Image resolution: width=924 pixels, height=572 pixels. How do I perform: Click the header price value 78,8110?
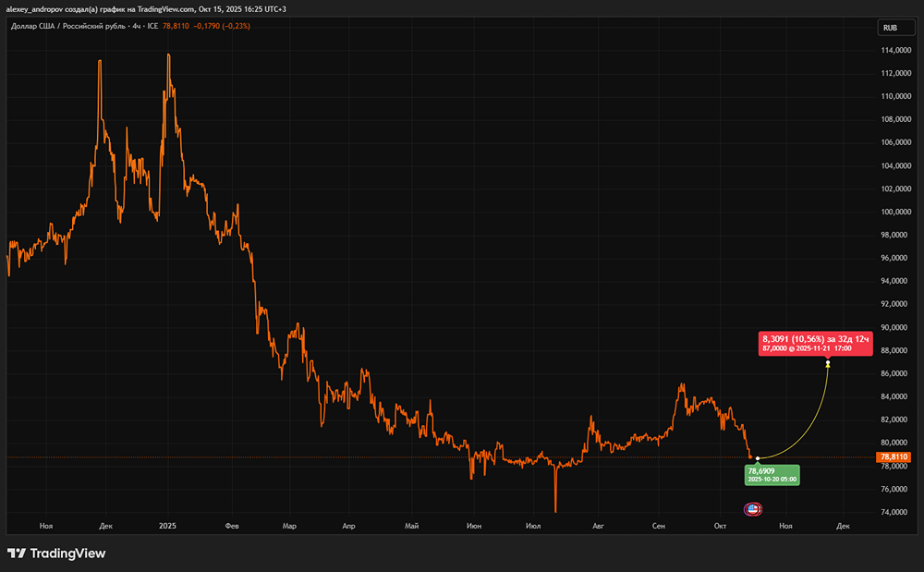point(176,26)
